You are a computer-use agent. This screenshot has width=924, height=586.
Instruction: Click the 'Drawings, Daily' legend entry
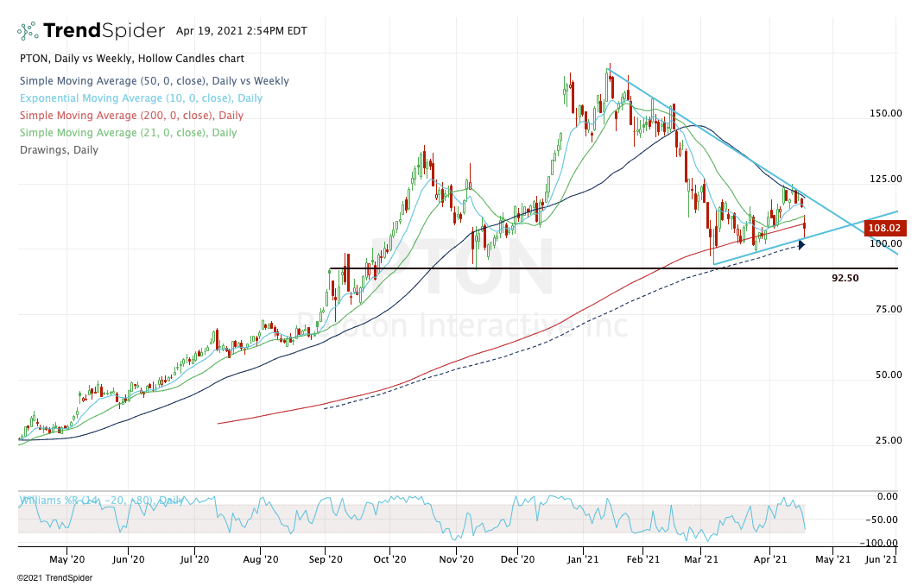tap(59, 149)
